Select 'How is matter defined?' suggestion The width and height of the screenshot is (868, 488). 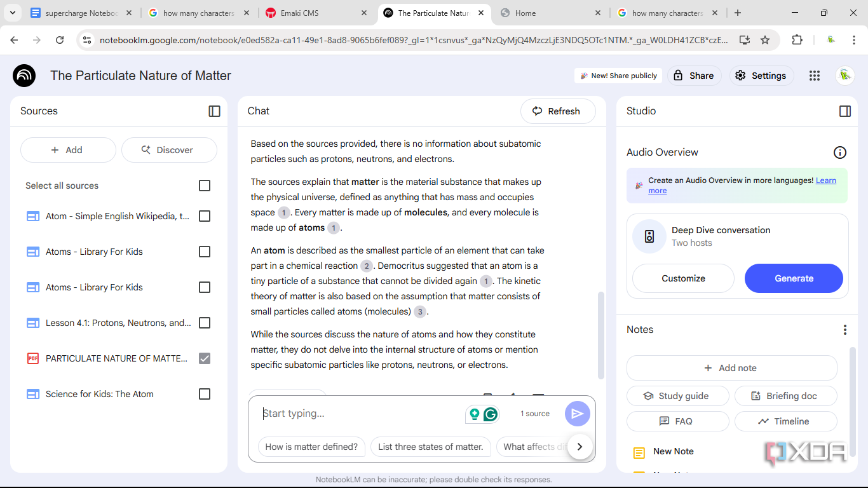(x=312, y=447)
